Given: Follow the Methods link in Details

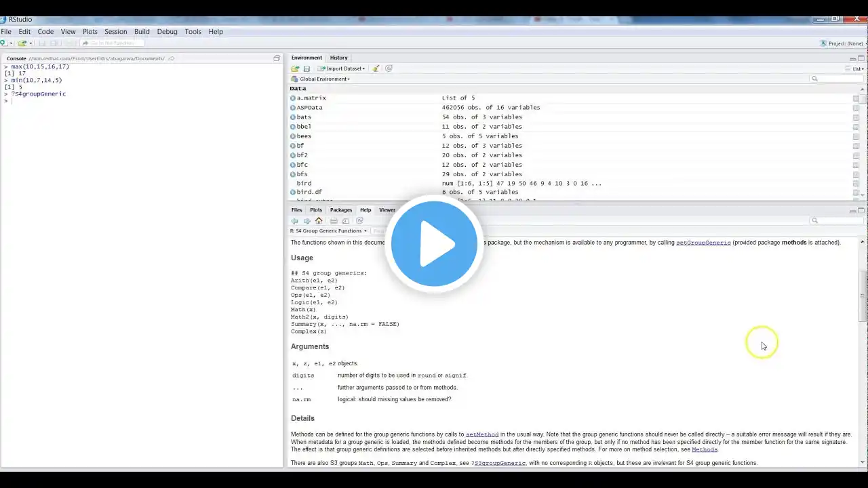Looking at the screenshot, I should (705, 449).
